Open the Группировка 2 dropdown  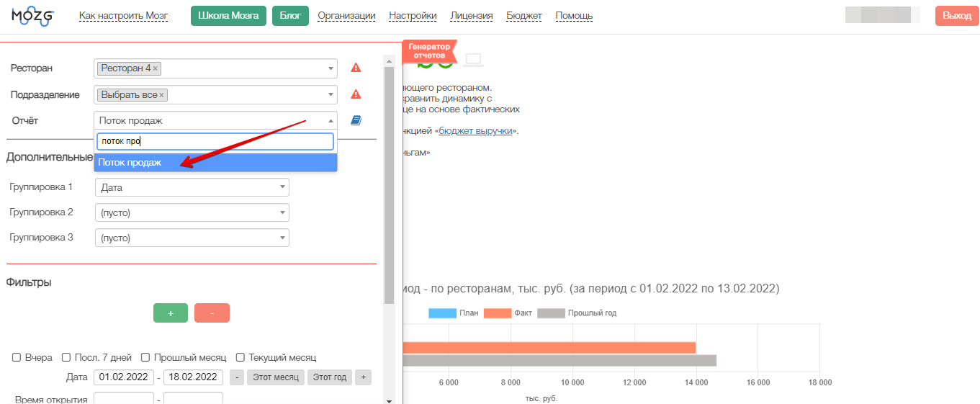click(192, 212)
